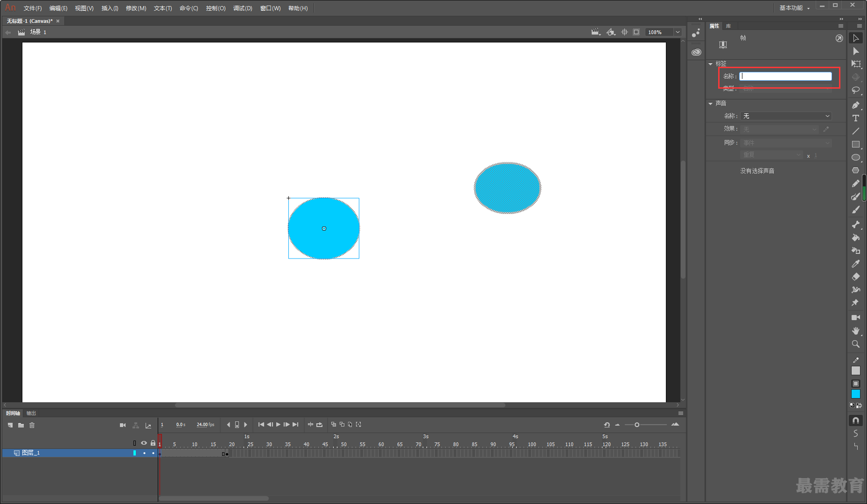Select the Ink Bottle tool
Viewport: 867px width, 504px height.
pos(855,251)
